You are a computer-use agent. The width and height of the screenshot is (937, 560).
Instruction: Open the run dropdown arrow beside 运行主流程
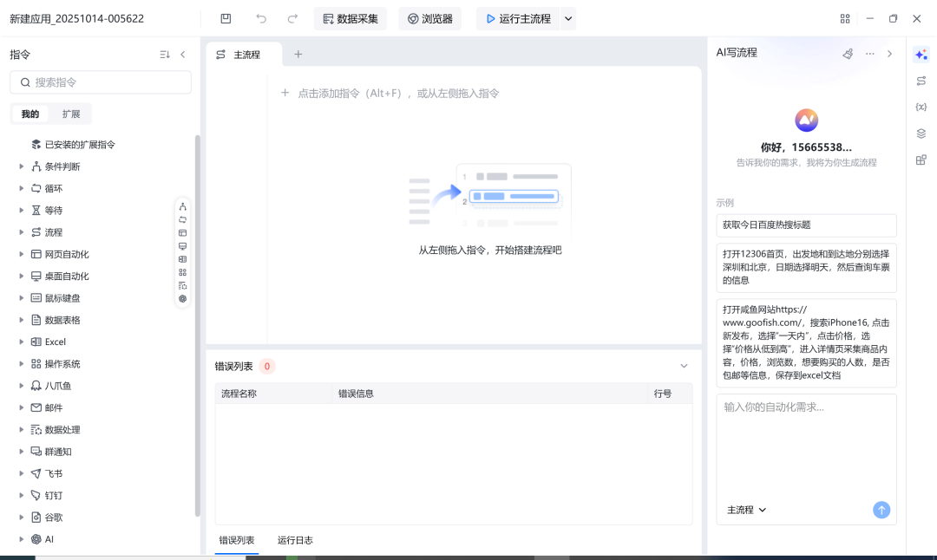(x=568, y=18)
